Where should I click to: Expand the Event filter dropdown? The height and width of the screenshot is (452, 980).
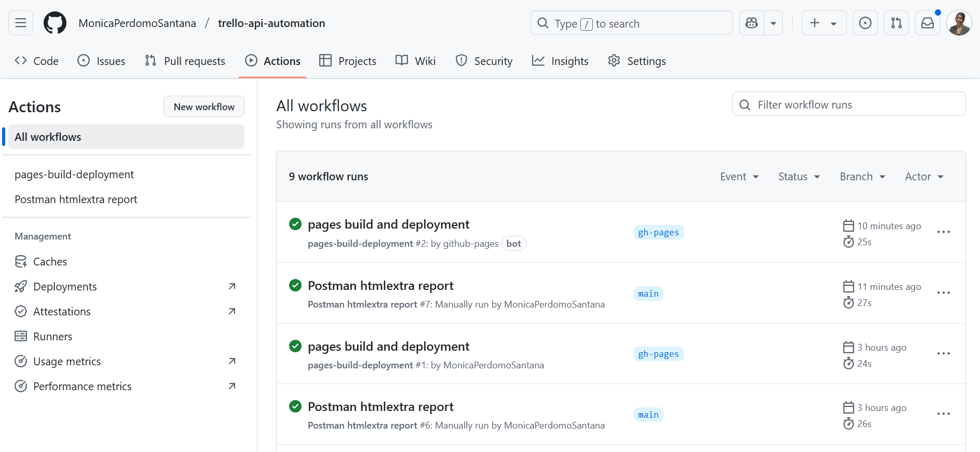[739, 177]
